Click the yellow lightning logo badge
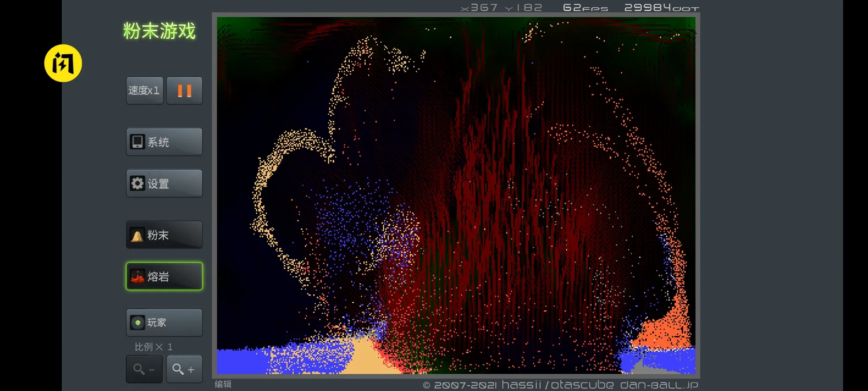Screen dimensions: 868x391 point(63,63)
